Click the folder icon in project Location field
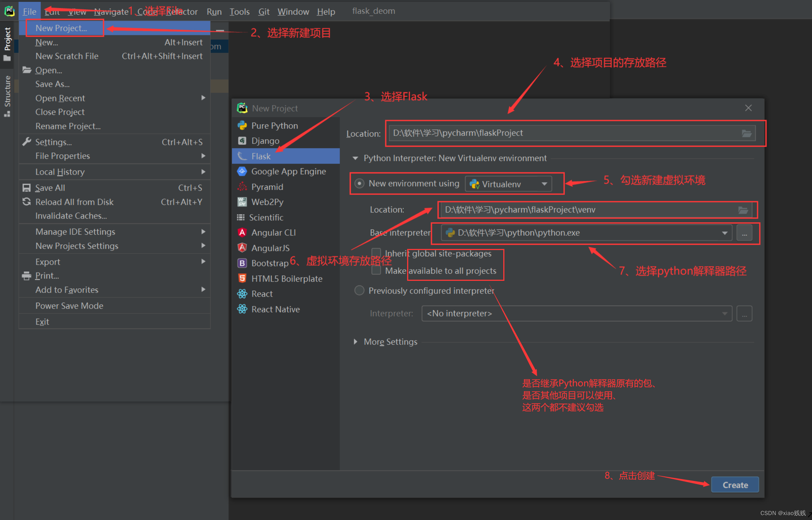 [746, 133]
